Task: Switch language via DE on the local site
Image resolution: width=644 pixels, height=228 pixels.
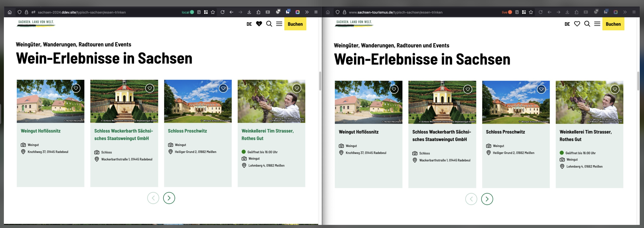Action: tap(249, 24)
